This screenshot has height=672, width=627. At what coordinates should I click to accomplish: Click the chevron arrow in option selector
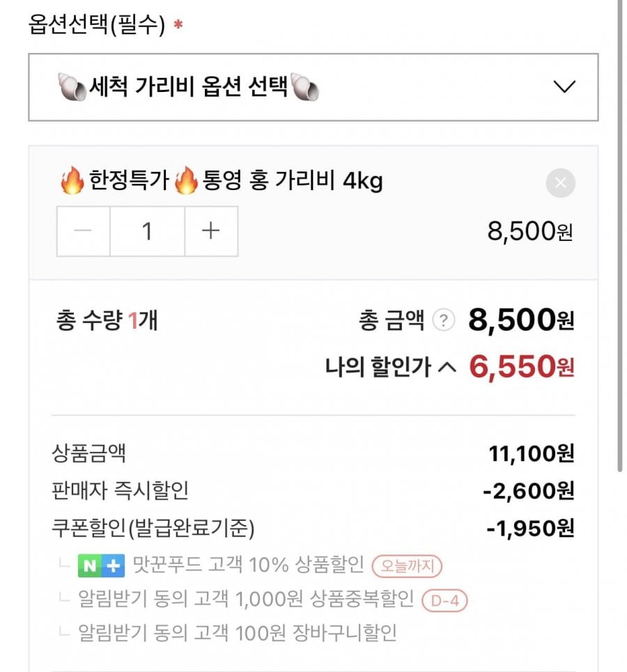(x=564, y=88)
